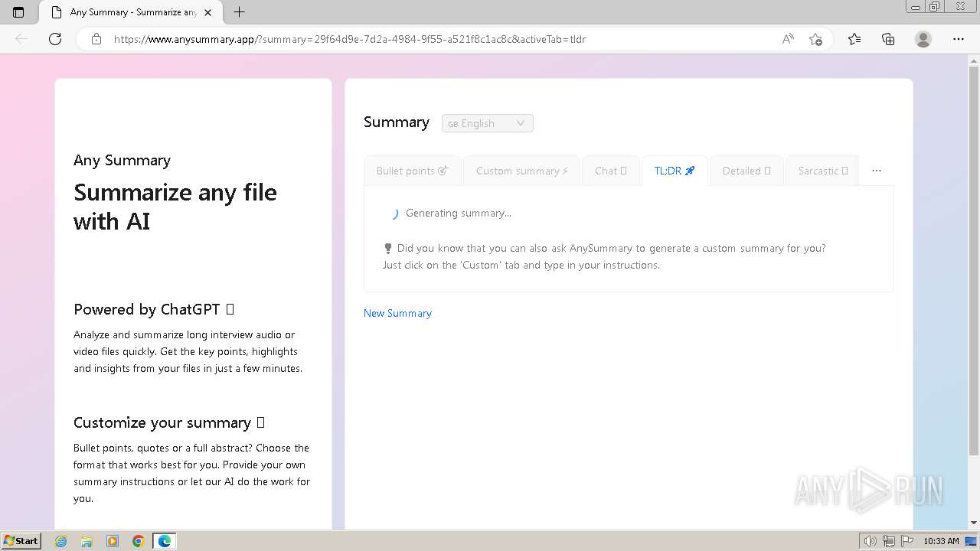Click the New Summary link

[x=397, y=313]
